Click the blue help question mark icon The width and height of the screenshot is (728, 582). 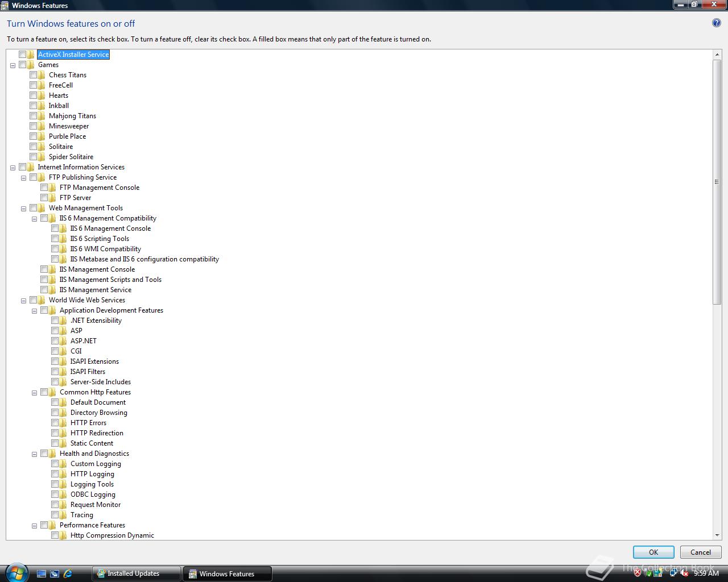(717, 23)
